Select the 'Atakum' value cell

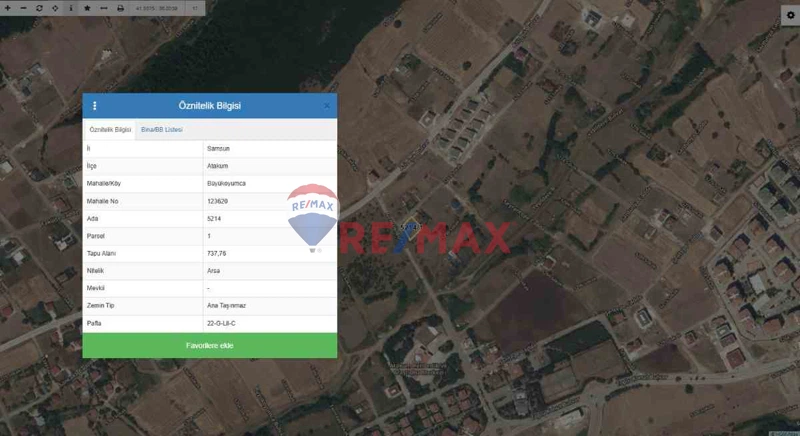270,166
